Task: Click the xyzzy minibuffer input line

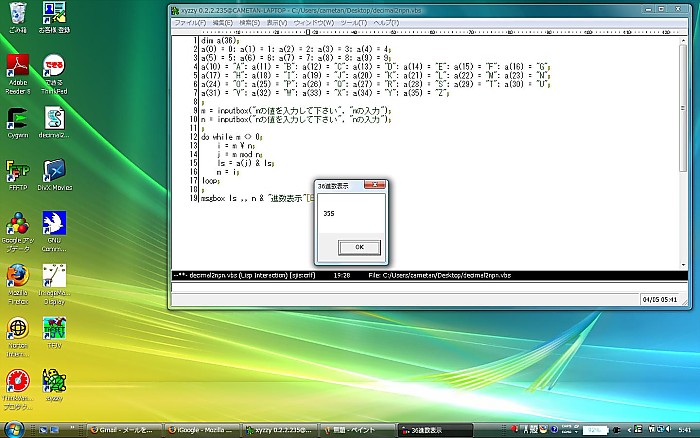Action: pos(429,286)
